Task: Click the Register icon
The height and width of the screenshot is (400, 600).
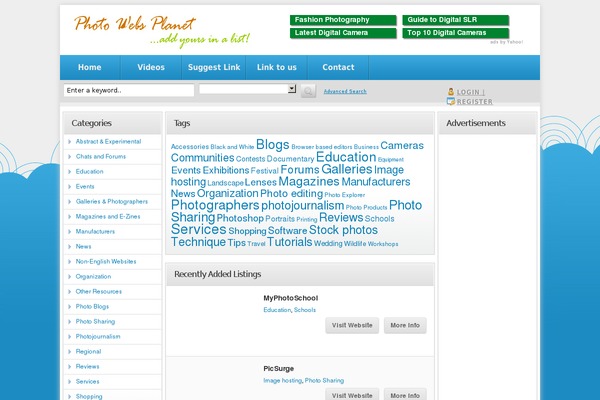Action: click(x=451, y=101)
